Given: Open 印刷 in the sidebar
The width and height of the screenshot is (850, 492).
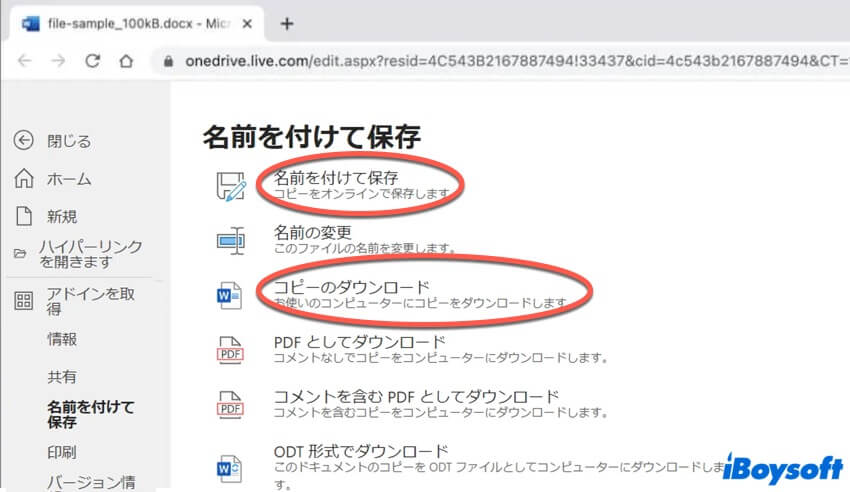Looking at the screenshot, I should point(62,452).
